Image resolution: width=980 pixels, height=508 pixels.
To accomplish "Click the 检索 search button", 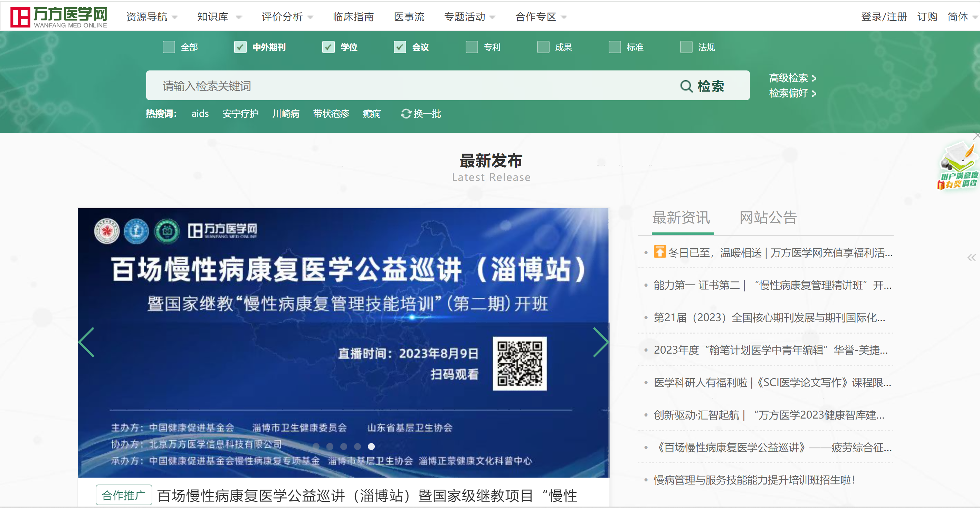I will 702,86.
